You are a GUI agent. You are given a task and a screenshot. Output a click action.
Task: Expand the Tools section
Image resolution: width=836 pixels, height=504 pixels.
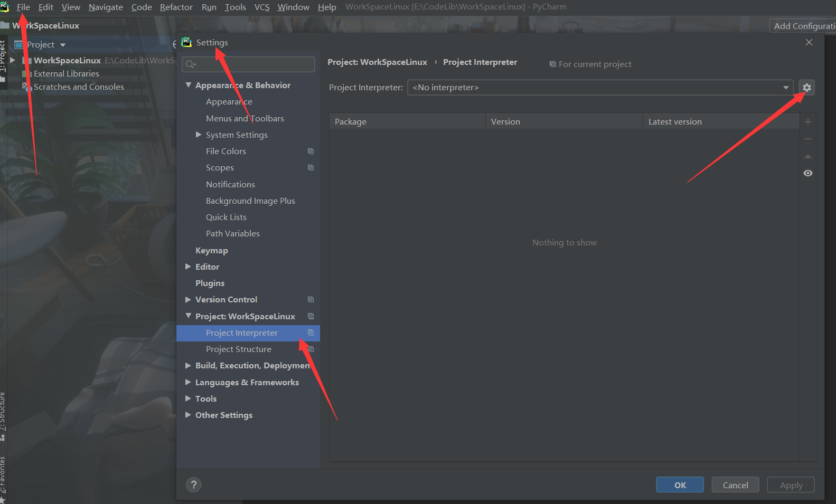pos(188,398)
